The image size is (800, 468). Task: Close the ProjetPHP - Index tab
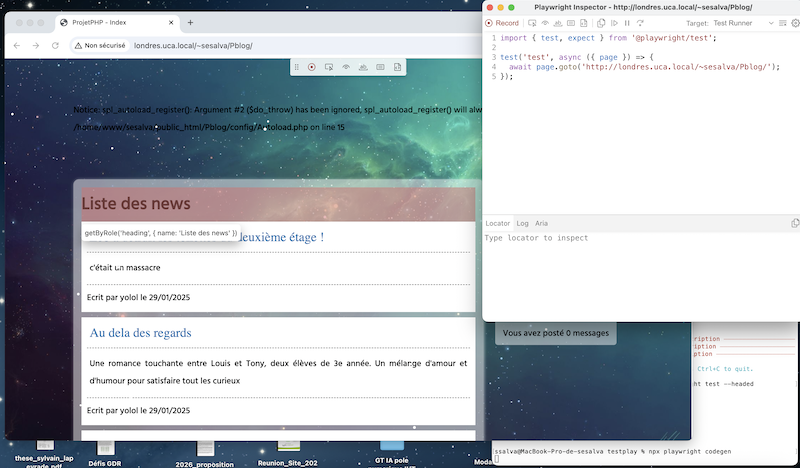click(171, 22)
